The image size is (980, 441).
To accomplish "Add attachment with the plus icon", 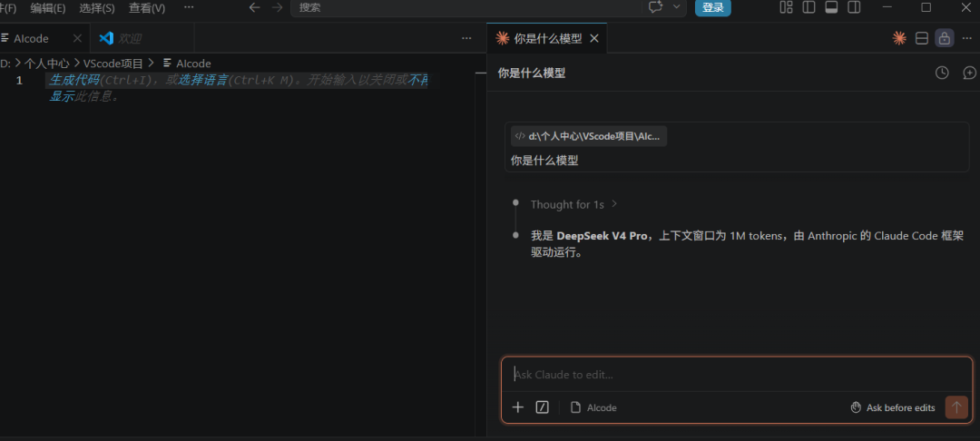I will point(517,407).
